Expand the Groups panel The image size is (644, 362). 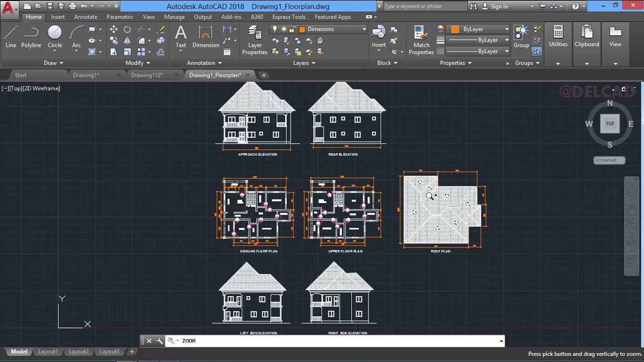tap(527, 63)
